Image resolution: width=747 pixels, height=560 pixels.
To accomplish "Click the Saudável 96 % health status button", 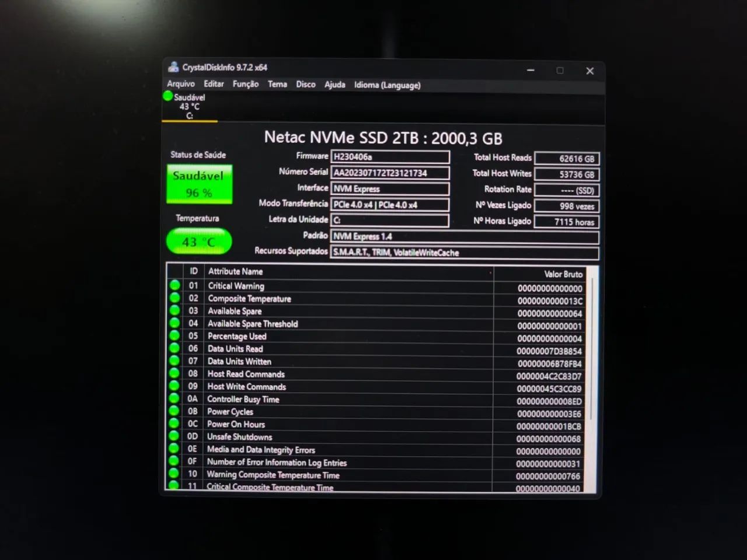I will (199, 184).
